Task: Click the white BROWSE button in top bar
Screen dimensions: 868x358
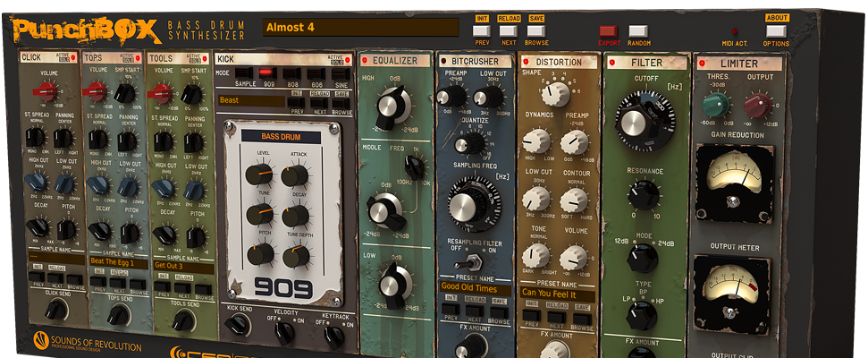Action: [535, 31]
